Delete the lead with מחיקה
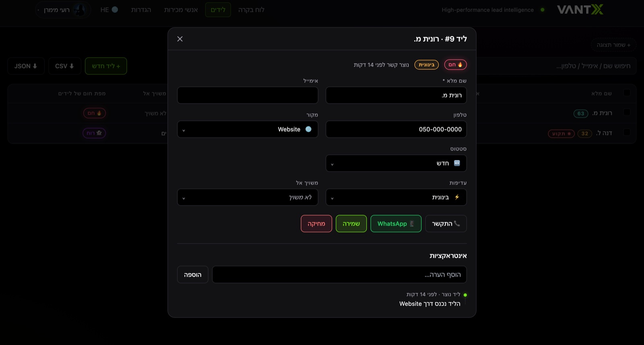The width and height of the screenshot is (644, 345). [x=316, y=224]
